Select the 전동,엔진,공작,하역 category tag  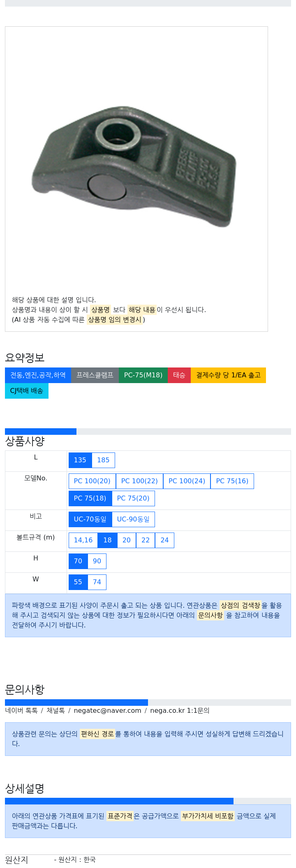click(x=38, y=375)
